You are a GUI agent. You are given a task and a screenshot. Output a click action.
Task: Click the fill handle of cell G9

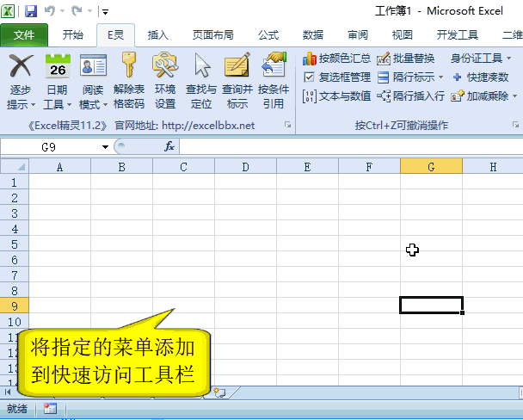coord(462,312)
